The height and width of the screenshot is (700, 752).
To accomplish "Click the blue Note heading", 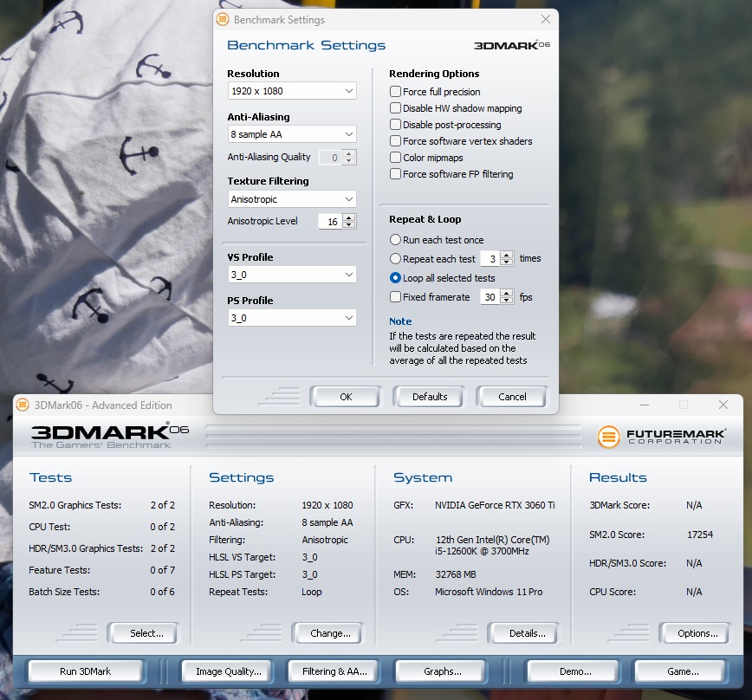I will [400, 321].
